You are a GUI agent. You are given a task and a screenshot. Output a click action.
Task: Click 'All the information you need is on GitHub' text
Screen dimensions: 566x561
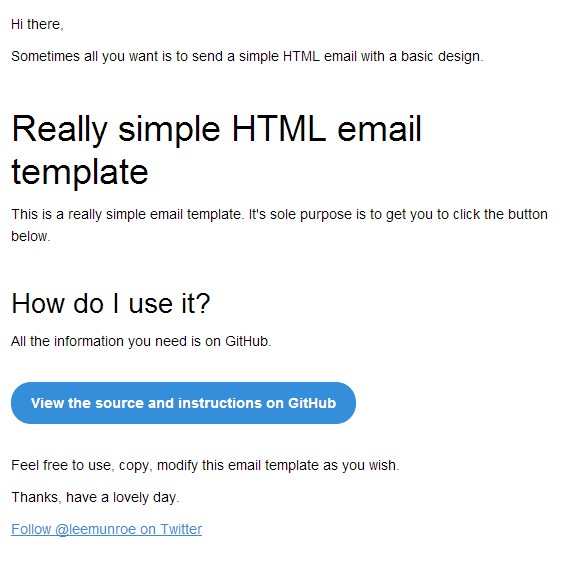pyautogui.click(x=141, y=342)
